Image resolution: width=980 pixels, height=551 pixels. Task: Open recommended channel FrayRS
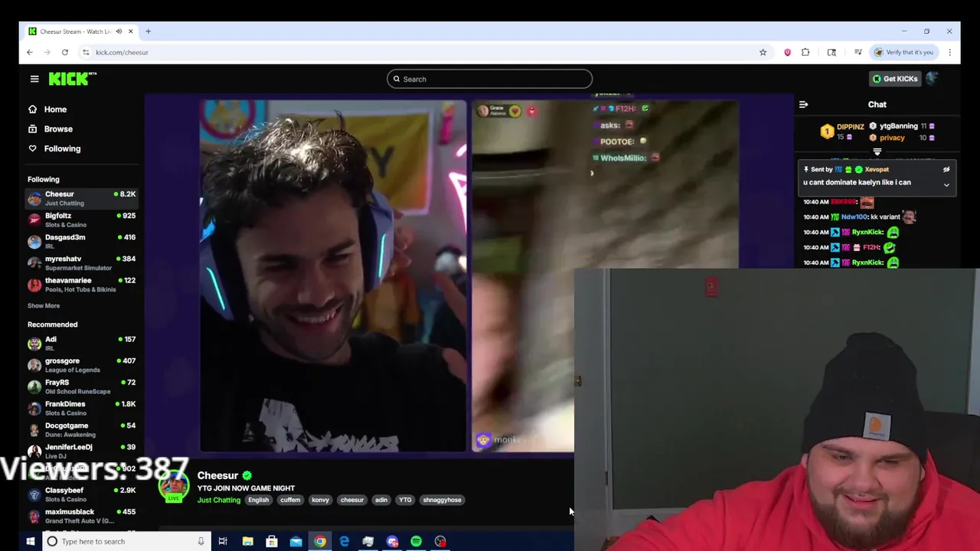pyautogui.click(x=82, y=386)
